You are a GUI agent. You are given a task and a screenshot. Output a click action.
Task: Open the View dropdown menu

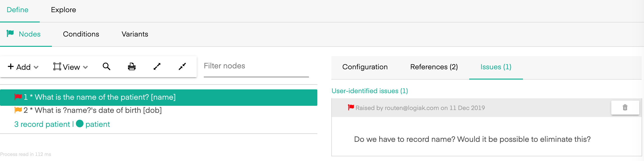71,67
